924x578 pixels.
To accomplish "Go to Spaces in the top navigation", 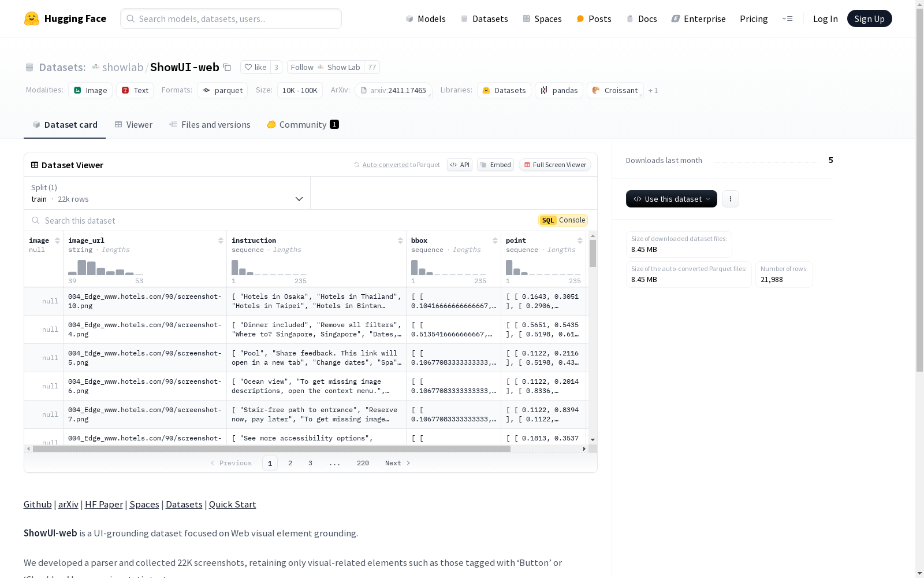I will click(542, 18).
